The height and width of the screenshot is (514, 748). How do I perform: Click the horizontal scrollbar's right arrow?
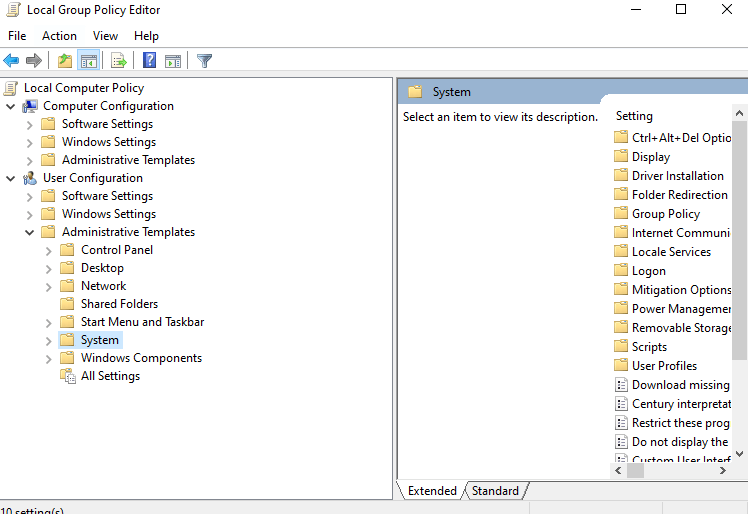pyautogui.click(x=724, y=468)
